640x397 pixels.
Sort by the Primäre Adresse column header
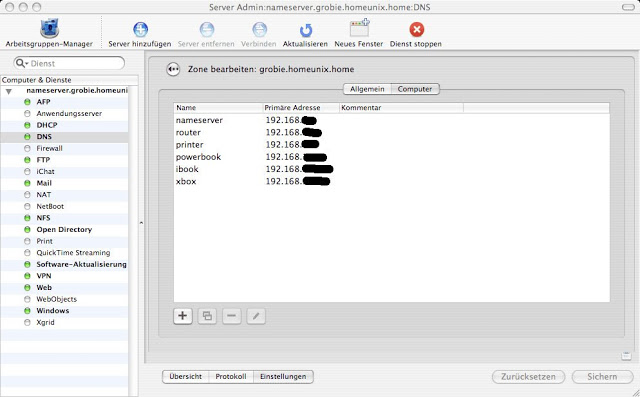301,108
